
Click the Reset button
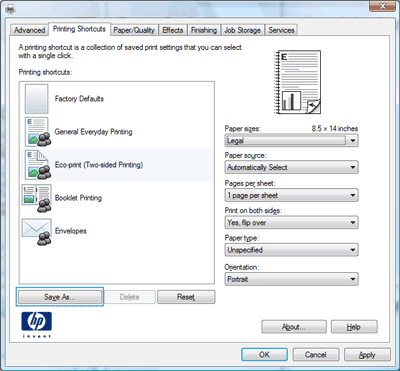click(x=186, y=297)
